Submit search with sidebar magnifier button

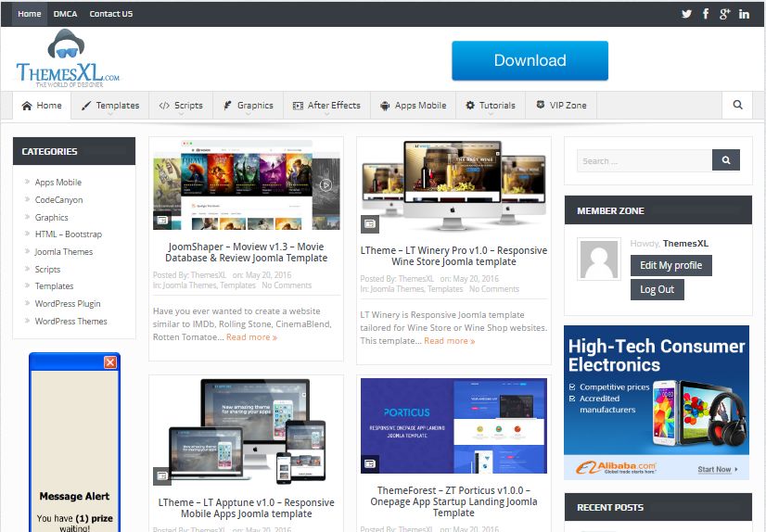coord(726,160)
